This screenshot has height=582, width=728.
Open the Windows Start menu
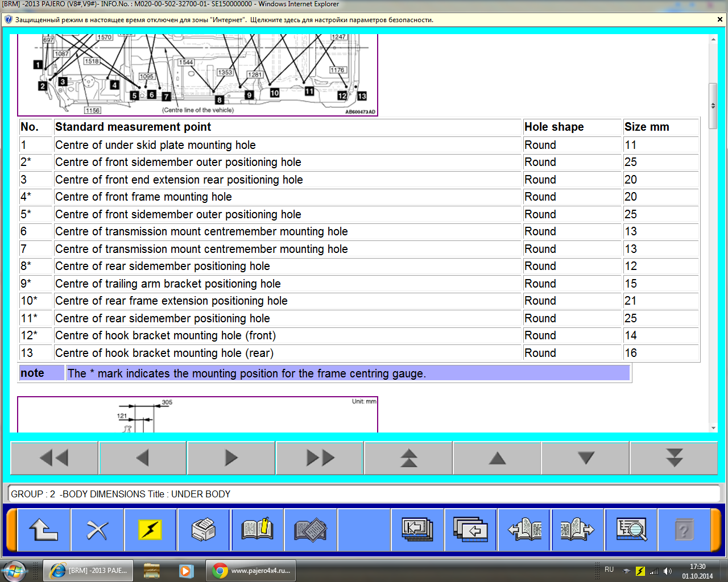(14, 571)
